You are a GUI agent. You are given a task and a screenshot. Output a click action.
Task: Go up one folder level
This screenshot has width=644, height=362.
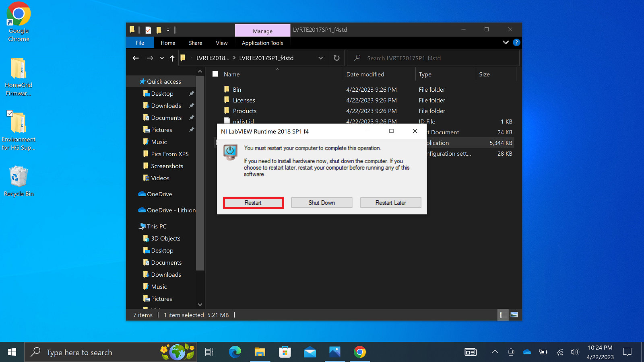coord(172,58)
